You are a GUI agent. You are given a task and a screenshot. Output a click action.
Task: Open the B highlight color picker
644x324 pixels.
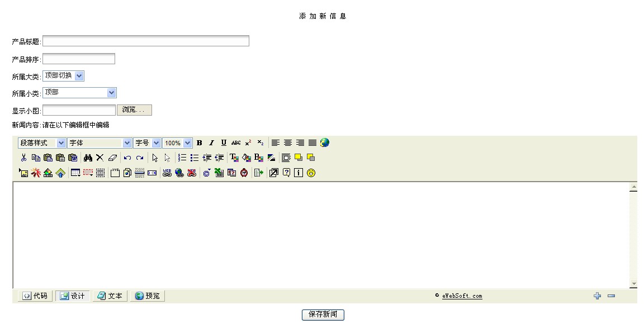259,158
